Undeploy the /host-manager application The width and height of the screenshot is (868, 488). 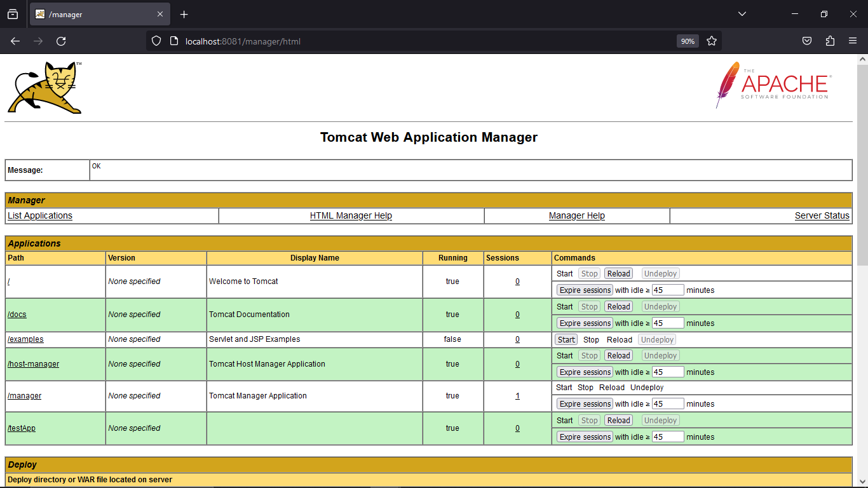point(661,356)
